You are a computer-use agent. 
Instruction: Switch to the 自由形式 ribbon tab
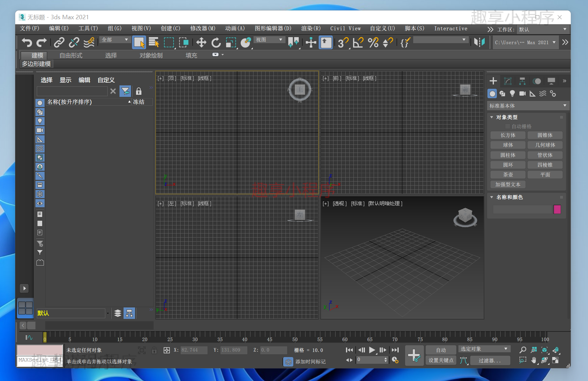71,55
